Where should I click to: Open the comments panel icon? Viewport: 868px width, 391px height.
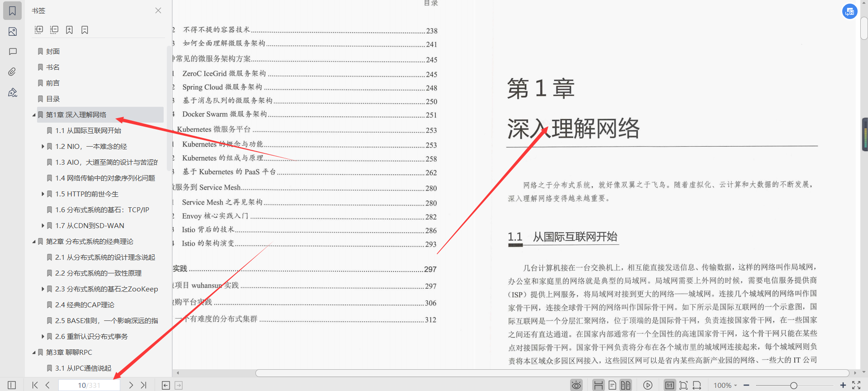tap(13, 52)
